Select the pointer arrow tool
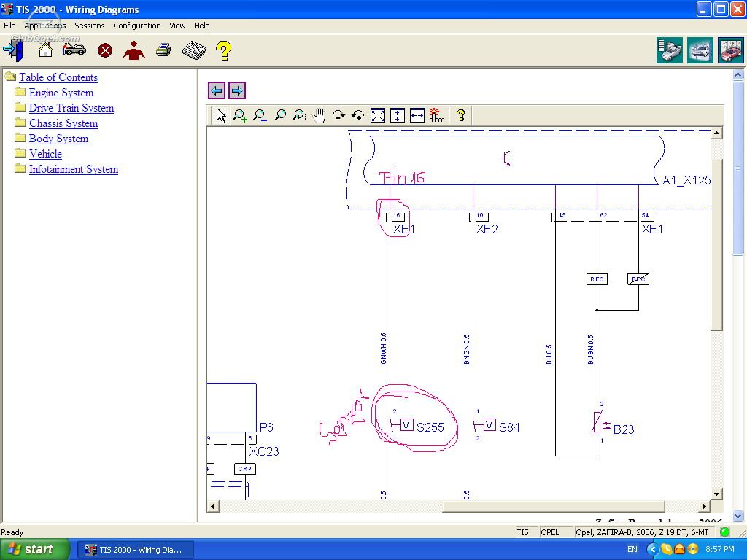747x560 pixels. tap(221, 115)
